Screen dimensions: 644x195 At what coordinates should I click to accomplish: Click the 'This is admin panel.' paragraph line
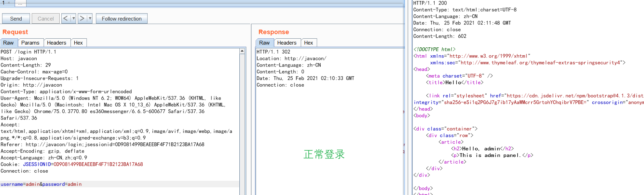pos(492,155)
